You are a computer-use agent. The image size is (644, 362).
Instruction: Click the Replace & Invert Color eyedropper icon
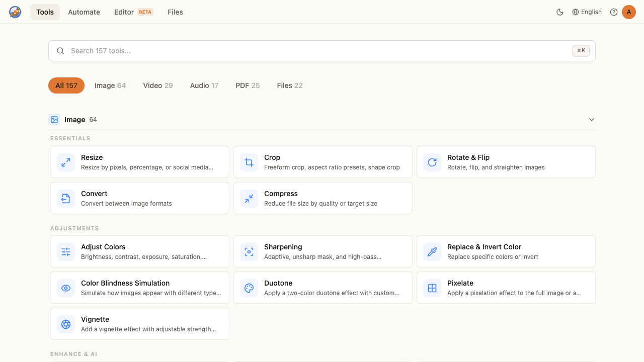(432, 252)
